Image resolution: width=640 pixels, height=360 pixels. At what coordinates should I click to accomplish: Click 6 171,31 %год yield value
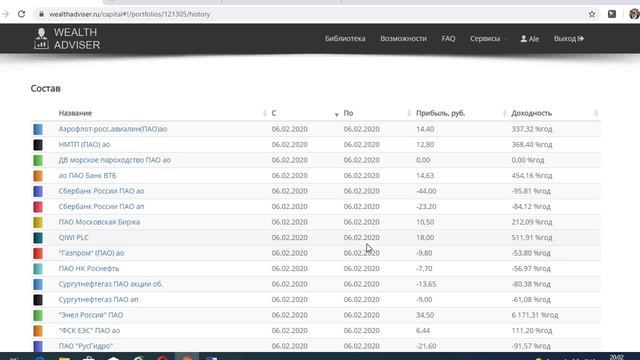(x=535, y=315)
